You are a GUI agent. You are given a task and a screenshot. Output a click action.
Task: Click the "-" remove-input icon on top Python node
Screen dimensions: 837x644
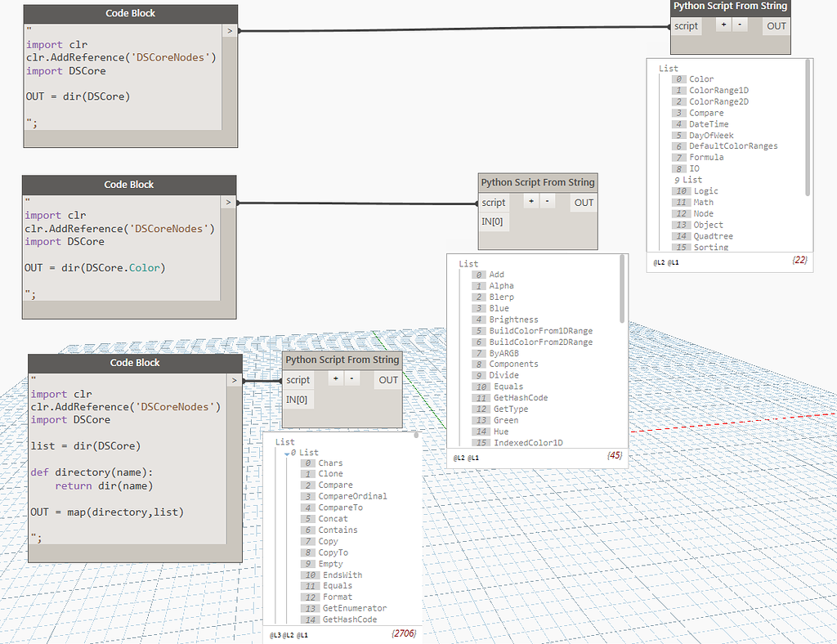coord(741,25)
